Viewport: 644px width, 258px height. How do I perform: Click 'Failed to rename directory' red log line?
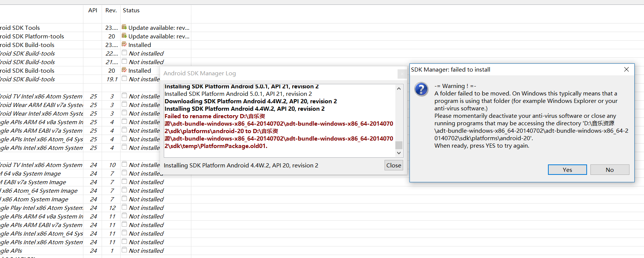(215, 116)
